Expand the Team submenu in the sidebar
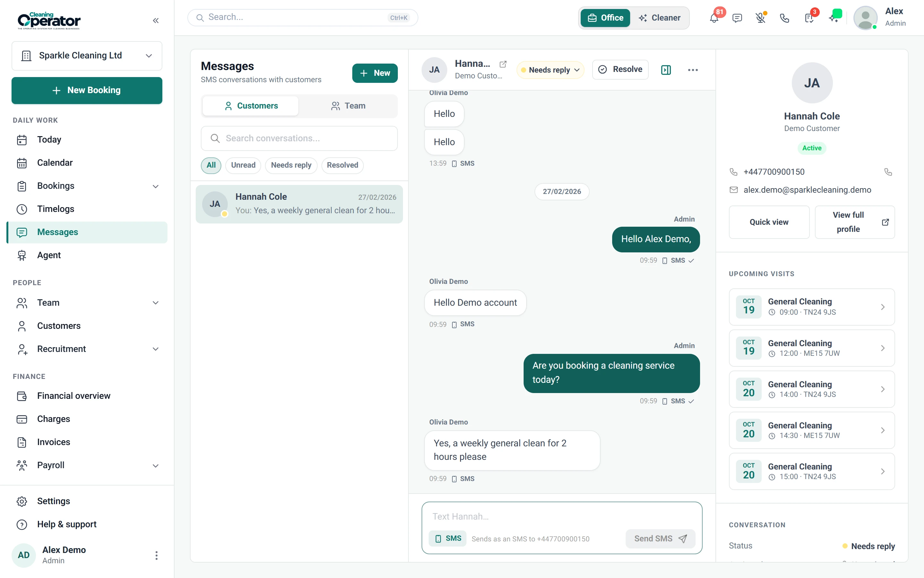Viewport: 924px width, 578px height. pyautogui.click(x=155, y=303)
